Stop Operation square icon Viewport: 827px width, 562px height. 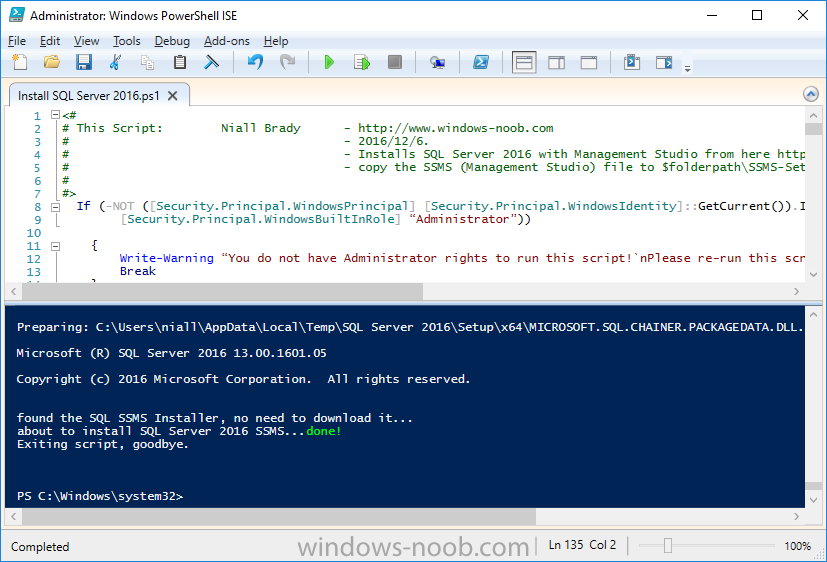pyautogui.click(x=395, y=62)
